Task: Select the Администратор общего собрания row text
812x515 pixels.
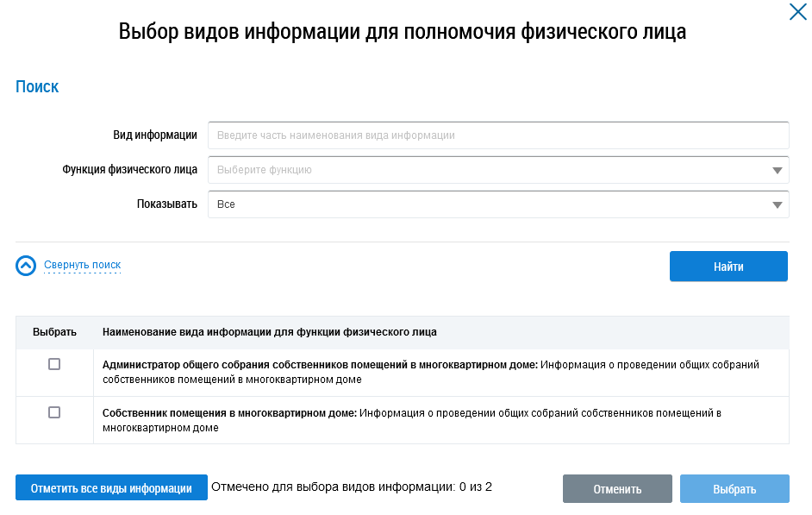Action: (431, 372)
